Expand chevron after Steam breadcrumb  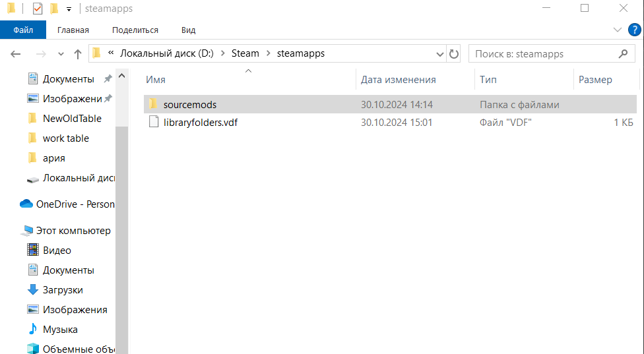pyautogui.click(x=269, y=53)
